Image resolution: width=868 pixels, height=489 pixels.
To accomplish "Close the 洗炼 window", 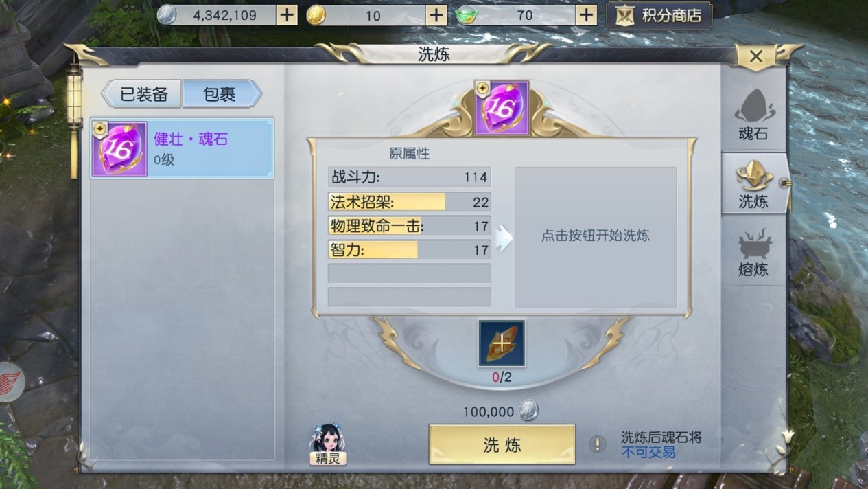I will click(x=755, y=56).
